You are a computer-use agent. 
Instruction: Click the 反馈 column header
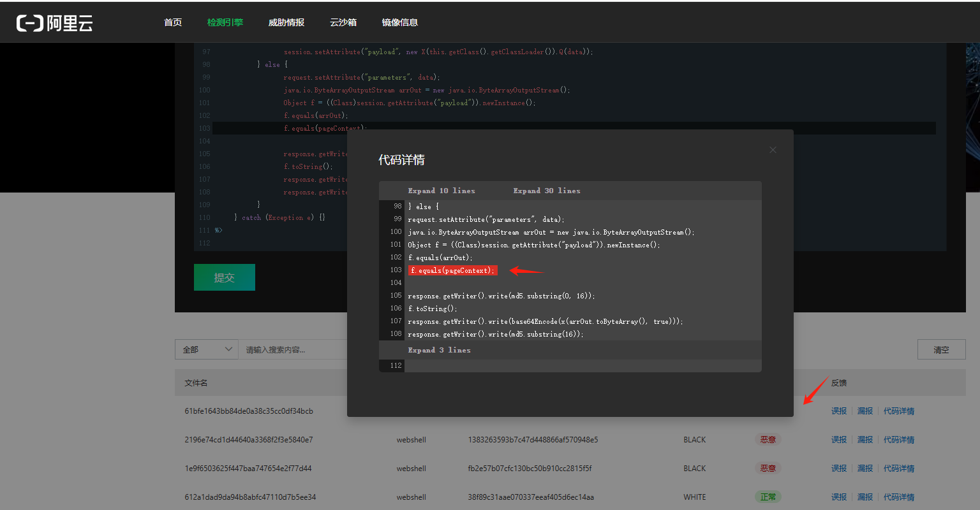[x=839, y=383]
